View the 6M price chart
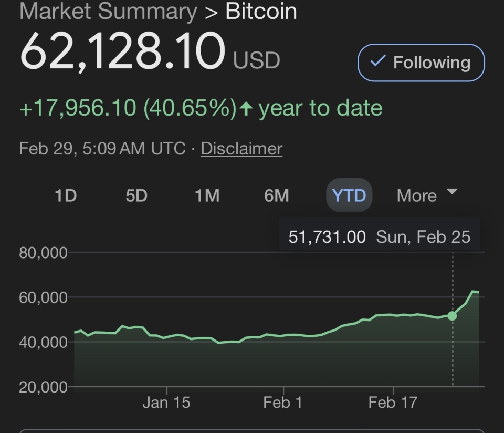The height and width of the screenshot is (433, 504). 277,195
